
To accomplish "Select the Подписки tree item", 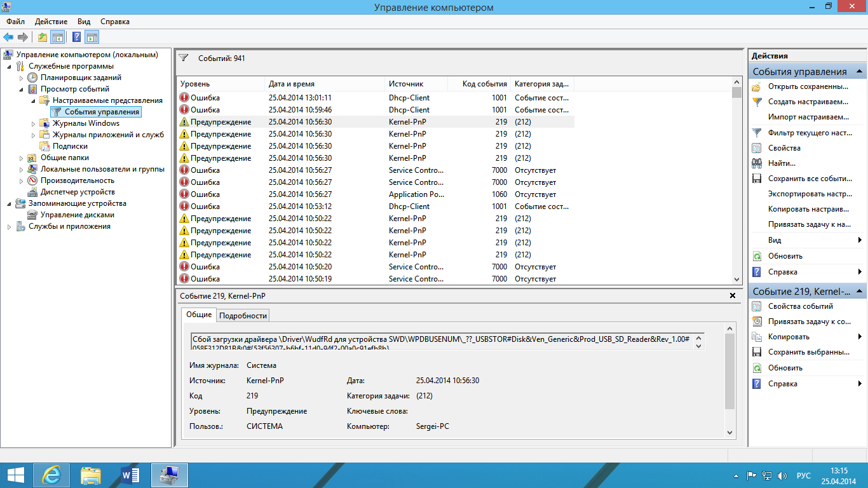I will 70,146.
